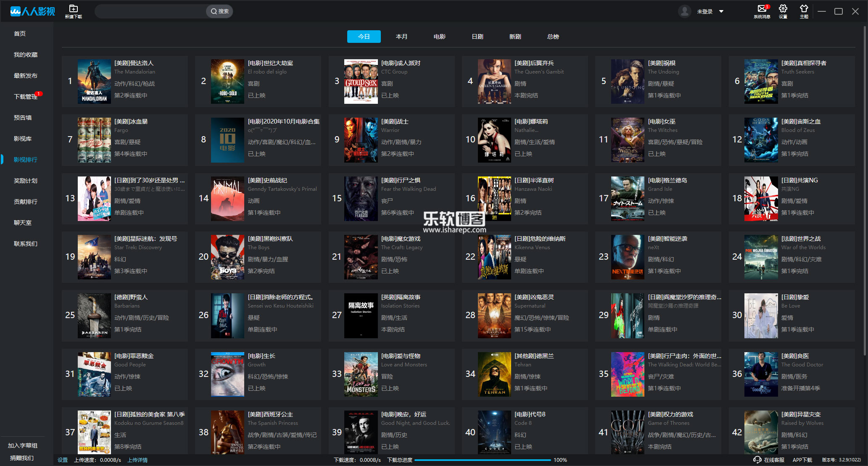Click APP下载 in the status bar
The image size is (868, 466).
802,460
